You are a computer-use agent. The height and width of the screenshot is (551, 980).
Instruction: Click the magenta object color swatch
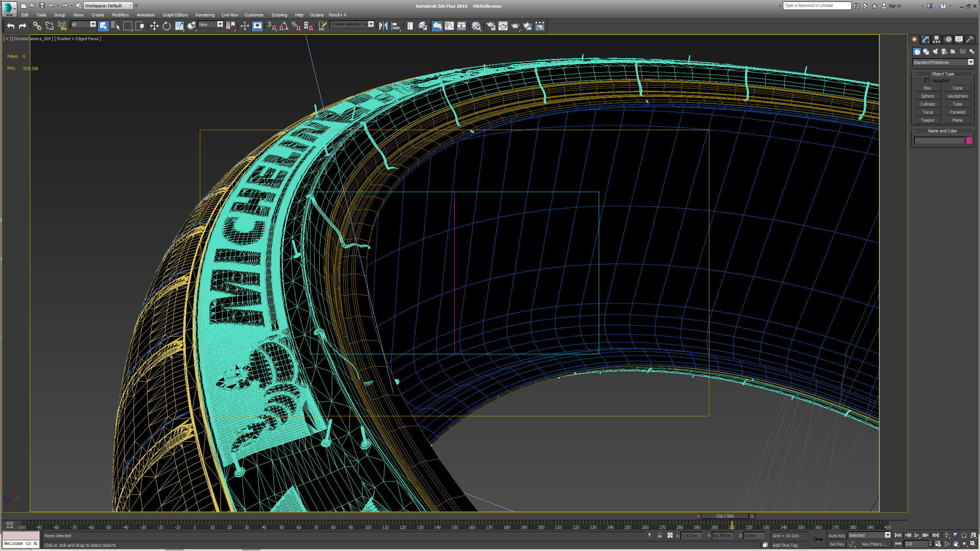[969, 140]
